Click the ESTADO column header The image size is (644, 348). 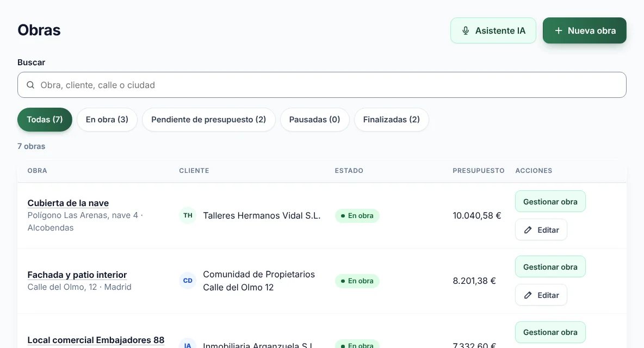pyautogui.click(x=349, y=171)
